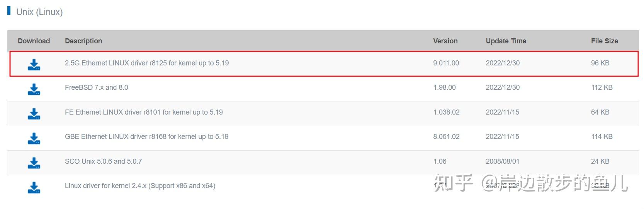This screenshot has height=209, width=644.
Task: Download the SCO Unix 5.0.6 driver
Action: (34, 163)
